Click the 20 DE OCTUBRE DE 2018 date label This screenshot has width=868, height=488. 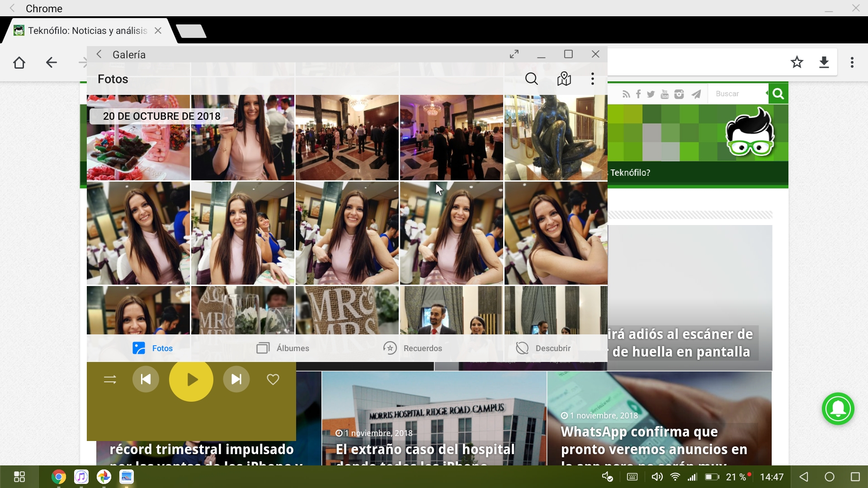point(162,116)
